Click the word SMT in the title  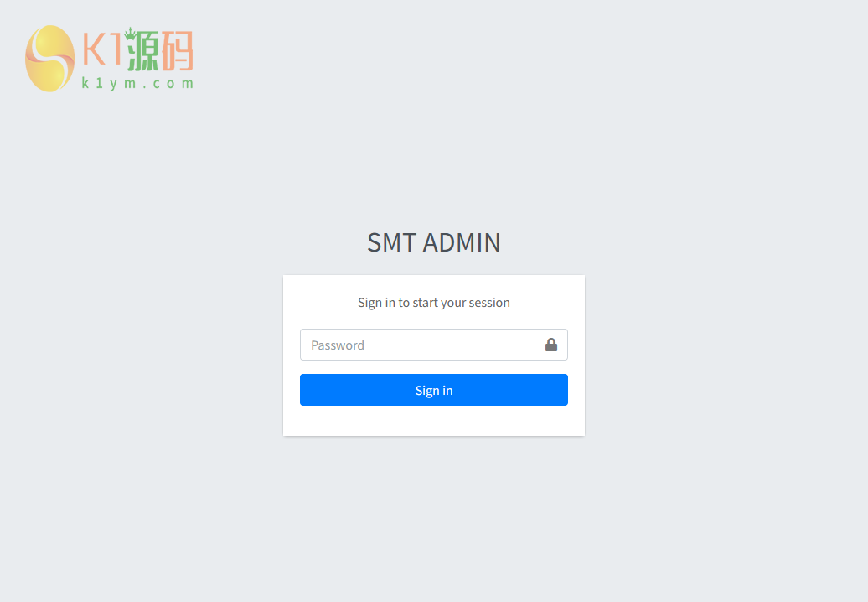(x=391, y=242)
